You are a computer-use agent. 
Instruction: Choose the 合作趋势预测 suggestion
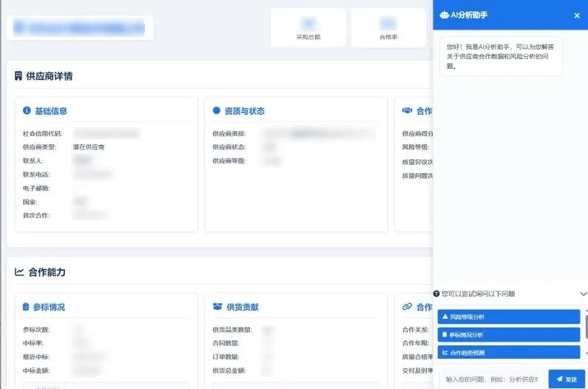508,352
